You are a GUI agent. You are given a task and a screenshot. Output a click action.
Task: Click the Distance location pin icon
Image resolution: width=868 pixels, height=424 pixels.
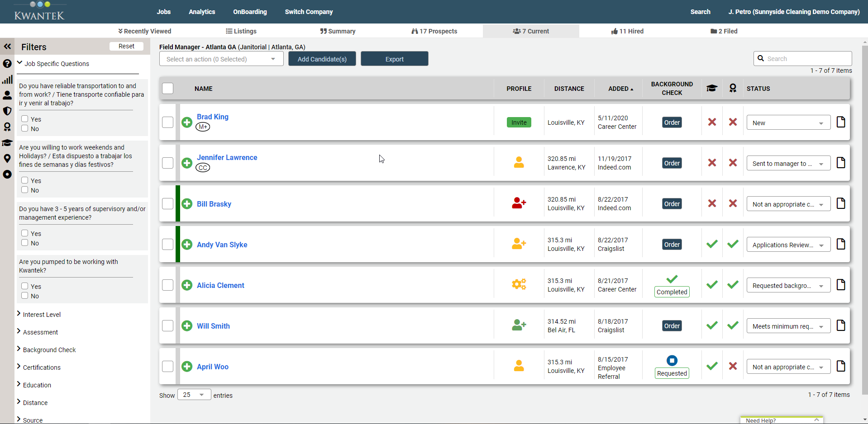(x=7, y=159)
